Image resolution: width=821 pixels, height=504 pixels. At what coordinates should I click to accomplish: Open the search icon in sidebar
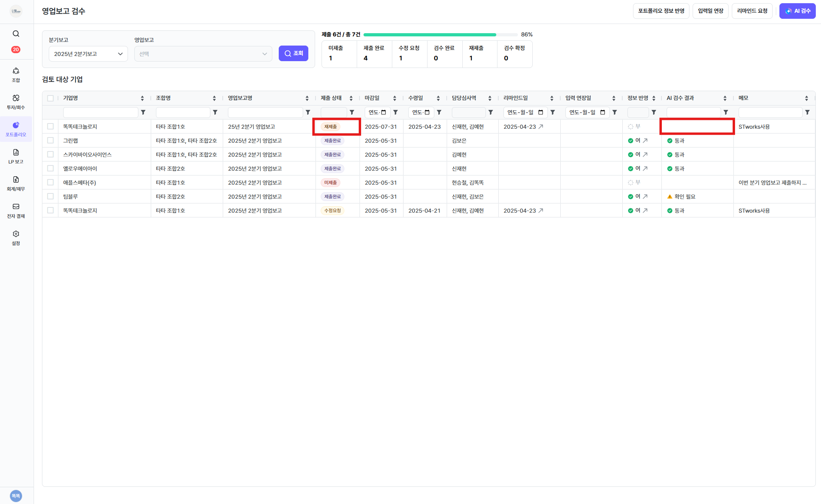16,34
